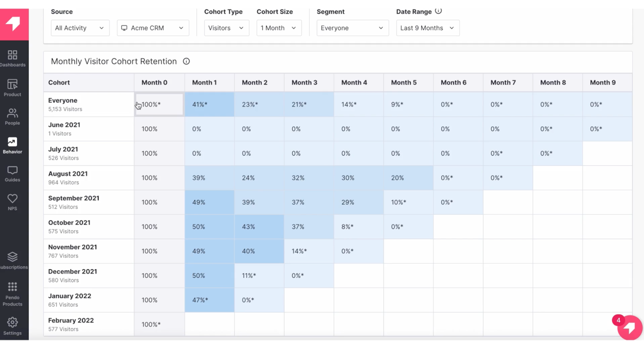This screenshot has height=341, width=644.
Task: Select the December 2021 cohort label
Action: 72,272
